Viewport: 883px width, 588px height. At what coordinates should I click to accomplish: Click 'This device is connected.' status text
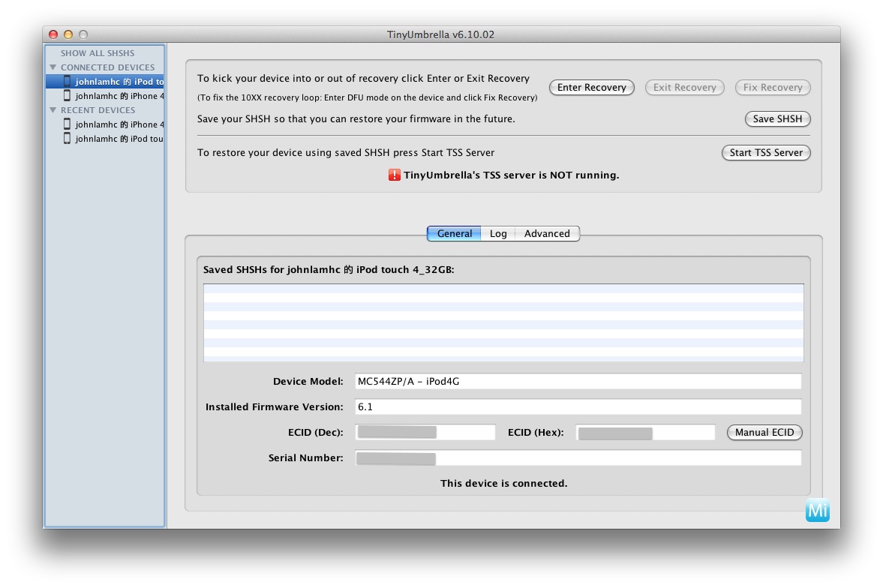coord(503,483)
